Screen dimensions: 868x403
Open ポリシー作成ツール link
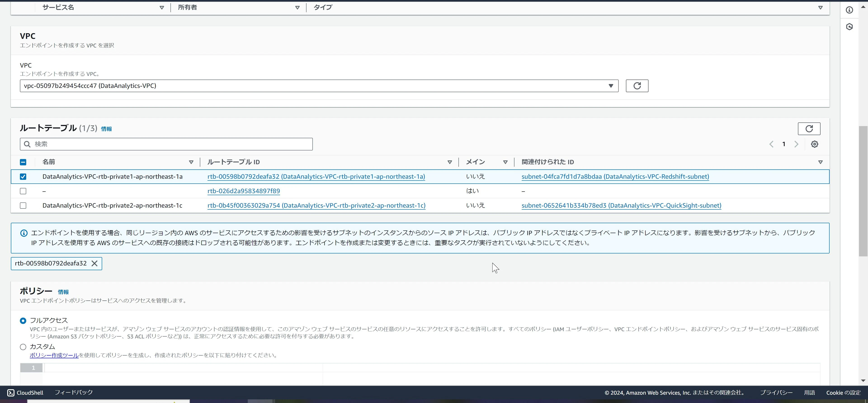coord(54,355)
